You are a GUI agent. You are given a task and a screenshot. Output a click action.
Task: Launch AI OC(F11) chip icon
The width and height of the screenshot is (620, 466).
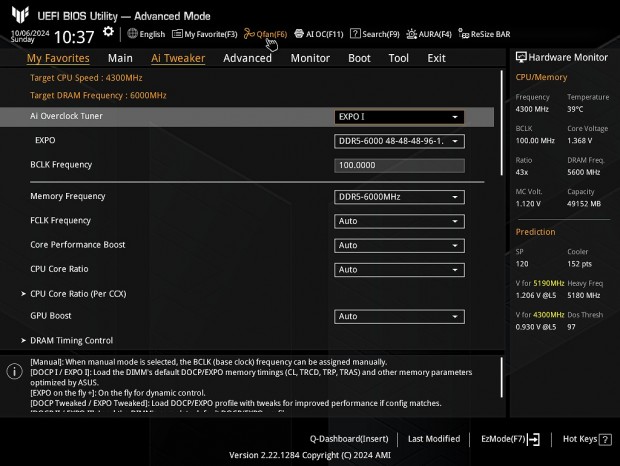point(299,34)
